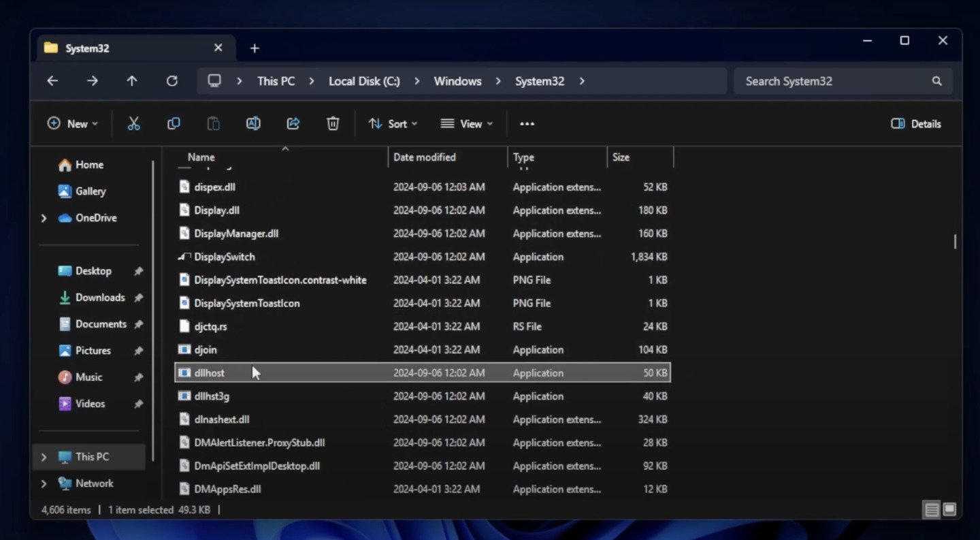
Task: Expand the OneDrive entry in the sidebar
Action: point(44,218)
